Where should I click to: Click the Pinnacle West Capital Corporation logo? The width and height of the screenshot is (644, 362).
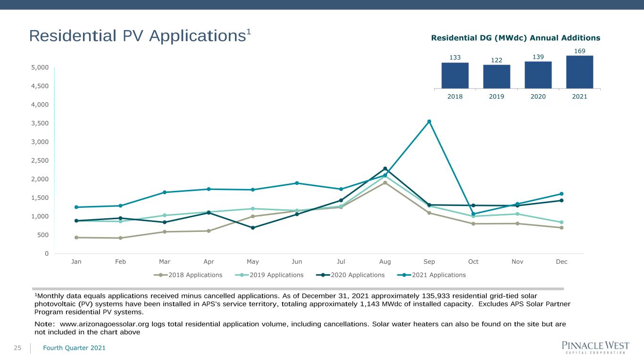pyautogui.click(x=596, y=347)
